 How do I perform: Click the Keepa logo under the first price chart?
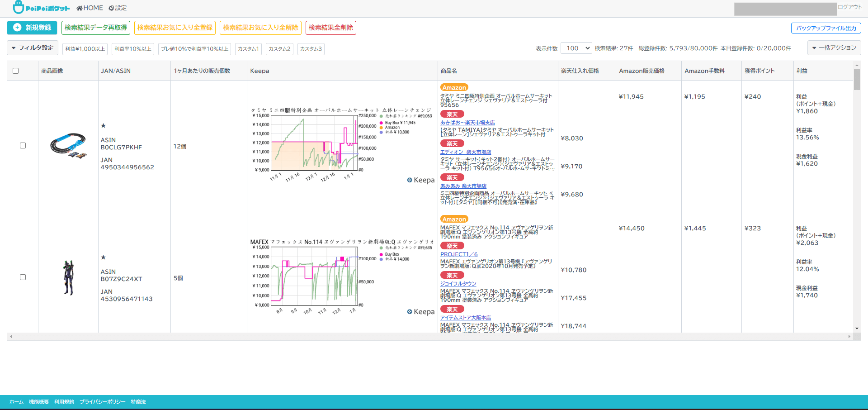(x=420, y=180)
